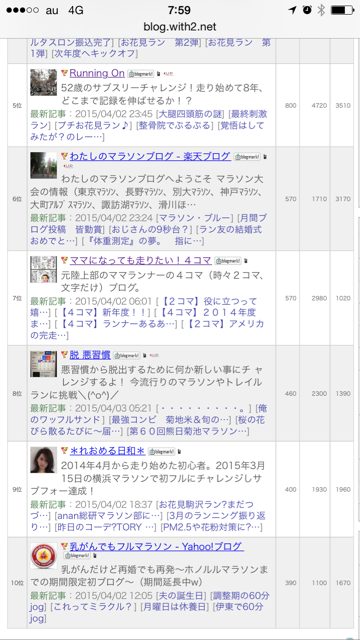The width and height of the screenshot is (360, 640).
Task: Select the 5位 rank cell
Action: pyautogui.click(x=17, y=105)
